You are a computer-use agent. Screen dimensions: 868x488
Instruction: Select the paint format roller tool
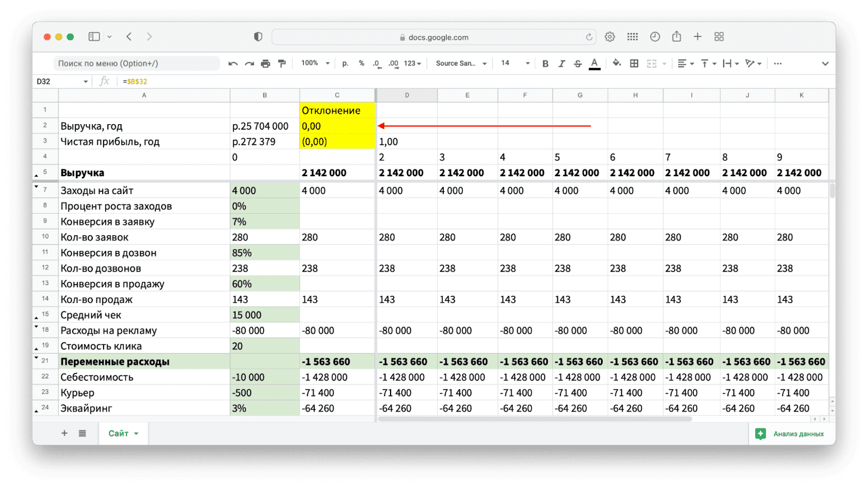(x=282, y=63)
